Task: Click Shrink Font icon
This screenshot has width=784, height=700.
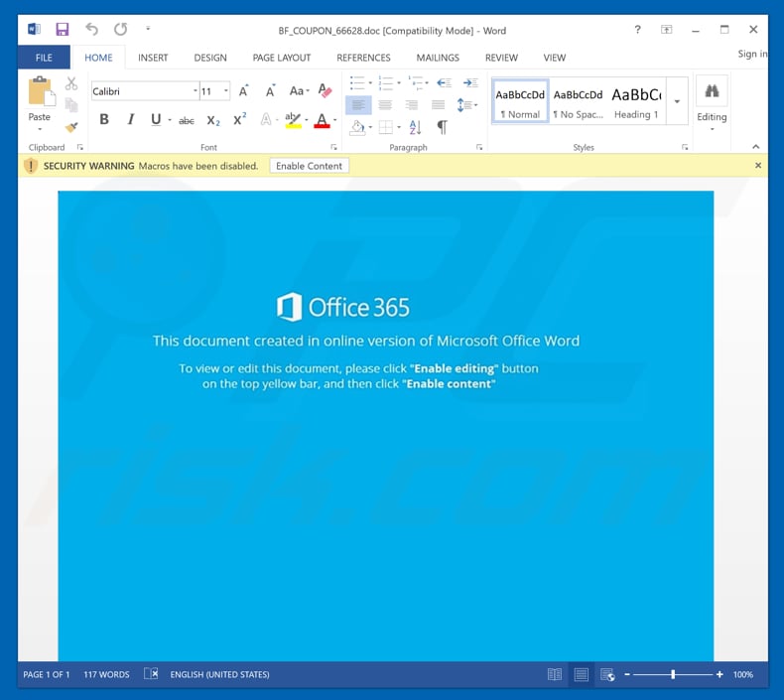Action: coord(270,91)
